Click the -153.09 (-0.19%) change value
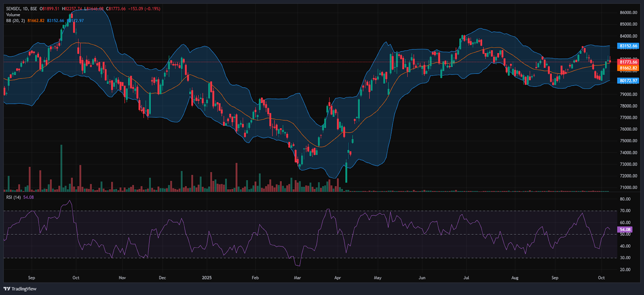 [x=144, y=8]
